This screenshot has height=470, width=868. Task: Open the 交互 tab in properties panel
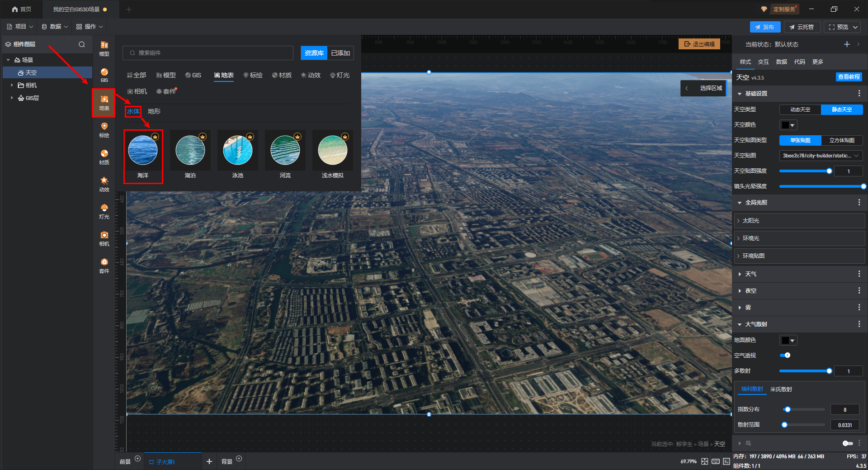[763, 62]
